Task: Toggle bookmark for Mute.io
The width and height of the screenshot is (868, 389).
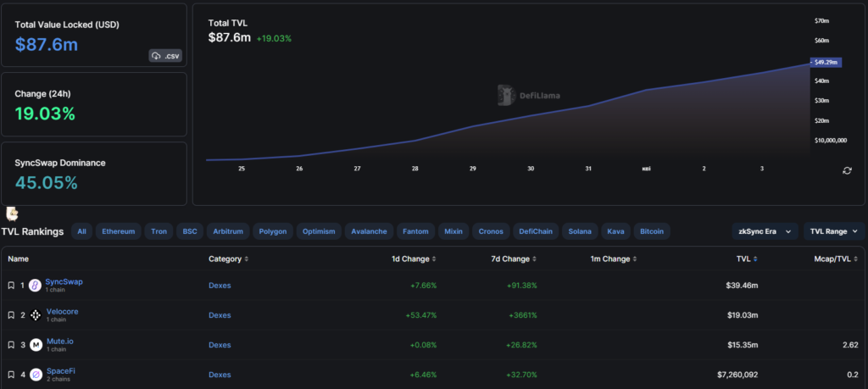Action: [11, 345]
